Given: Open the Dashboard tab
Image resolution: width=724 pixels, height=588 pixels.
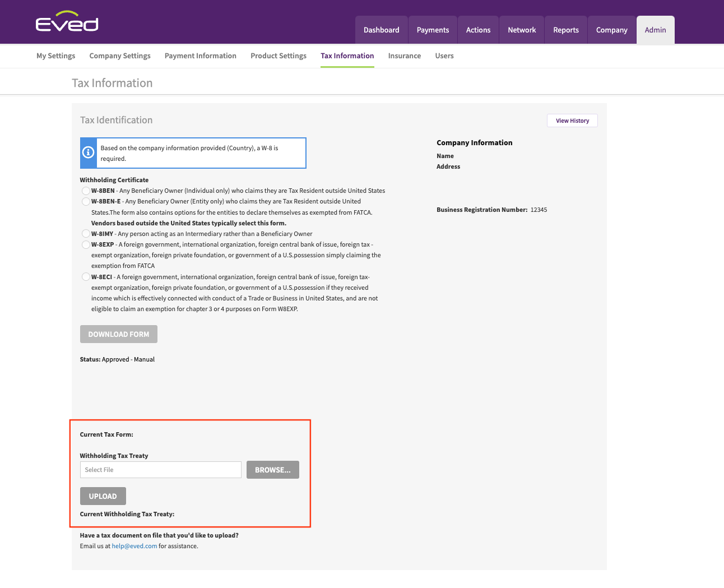Looking at the screenshot, I should point(381,30).
